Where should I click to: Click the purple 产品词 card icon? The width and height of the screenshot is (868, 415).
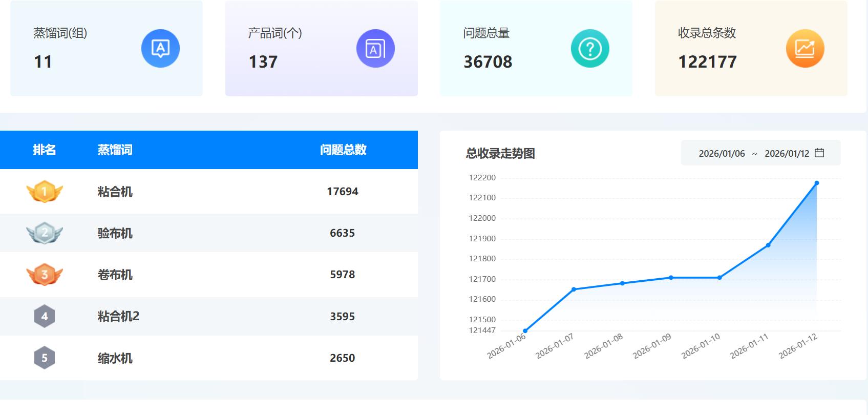[x=375, y=49]
